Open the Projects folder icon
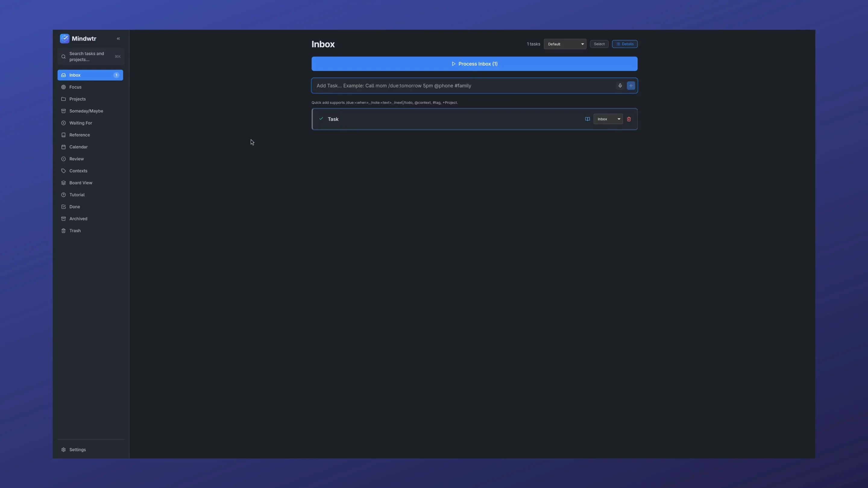This screenshot has width=868, height=488. (x=64, y=99)
